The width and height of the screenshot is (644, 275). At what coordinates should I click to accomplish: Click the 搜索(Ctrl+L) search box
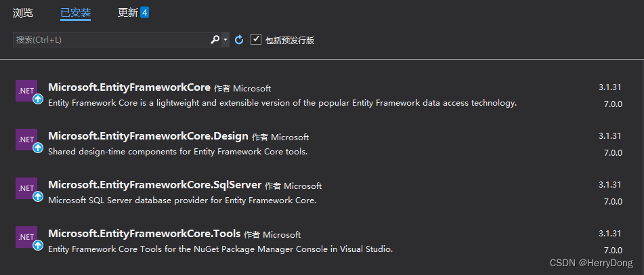coord(111,40)
